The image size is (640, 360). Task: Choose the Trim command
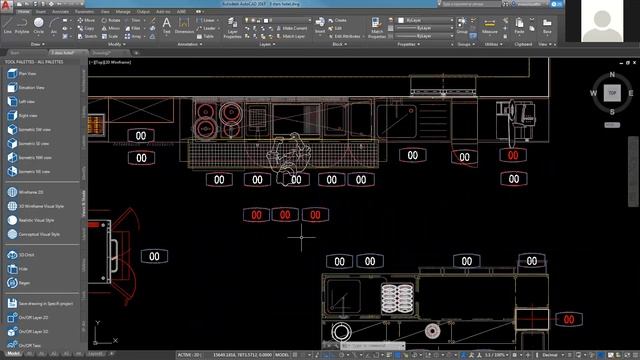[x=132, y=20]
